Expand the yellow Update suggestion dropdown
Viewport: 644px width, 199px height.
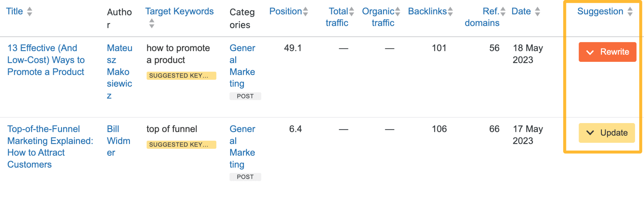click(607, 133)
